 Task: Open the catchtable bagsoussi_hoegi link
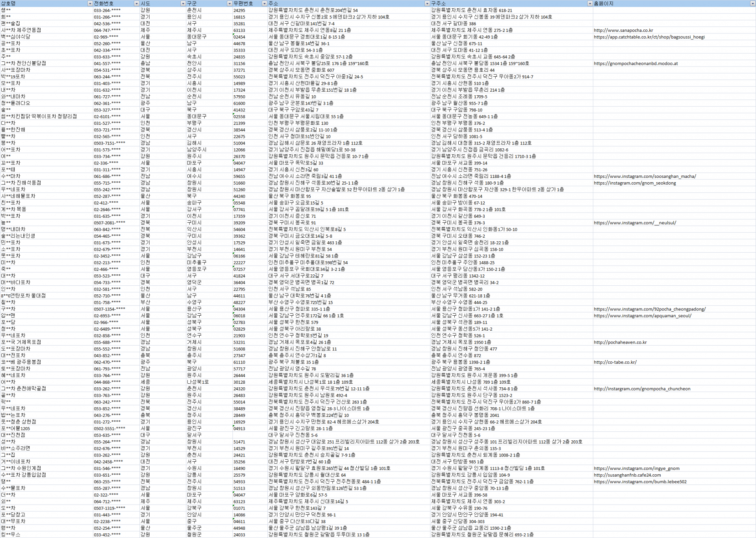tap(649, 37)
